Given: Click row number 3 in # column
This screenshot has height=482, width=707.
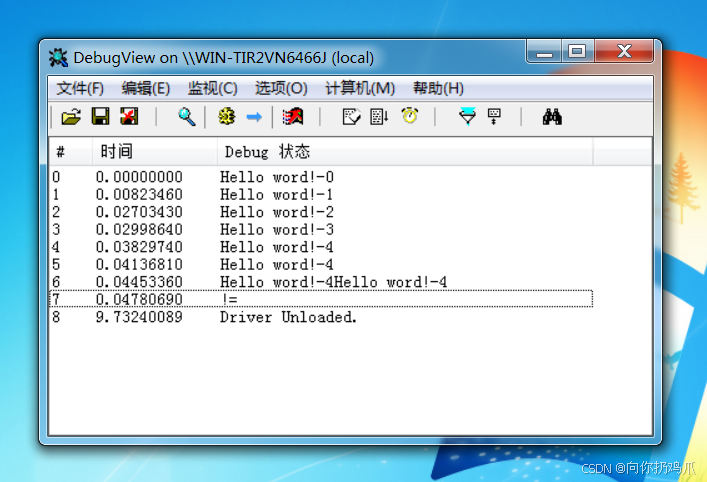Looking at the screenshot, I should tap(56, 230).
